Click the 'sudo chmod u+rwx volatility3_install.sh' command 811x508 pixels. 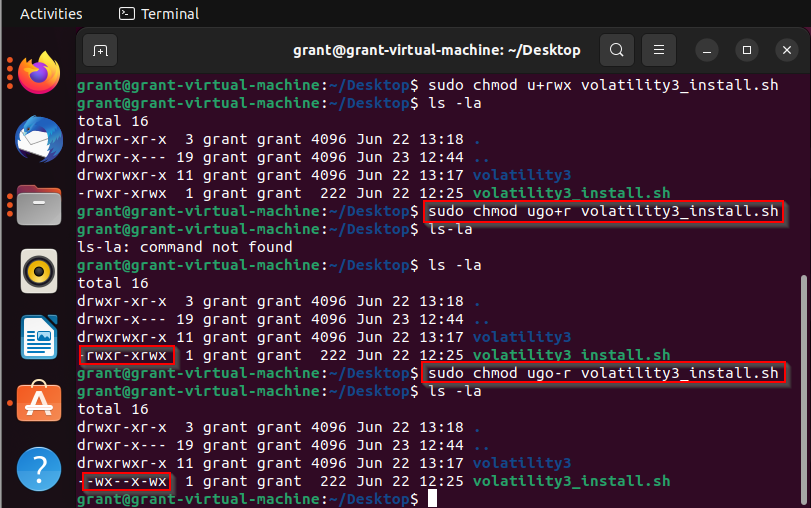603,85
